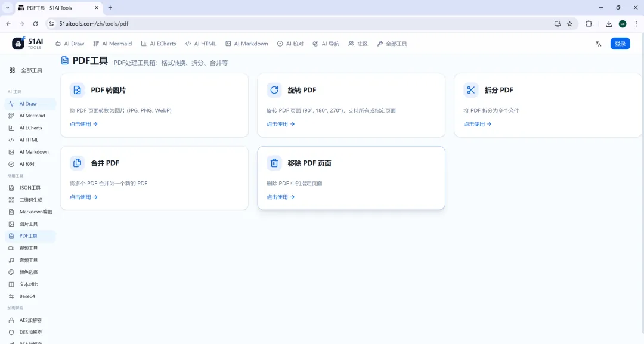This screenshot has height=344, width=644.
Task: Click 点击使用 under 合并 PDF
Action: [83, 197]
